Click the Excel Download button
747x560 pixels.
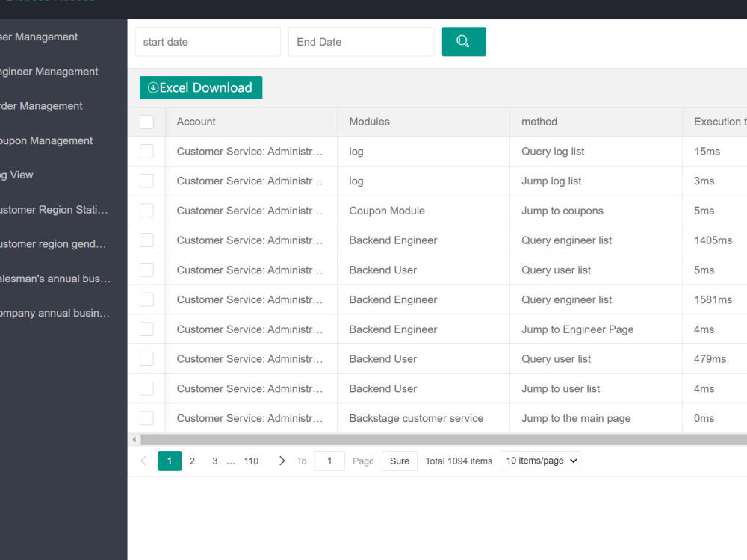(x=200, y=87)
